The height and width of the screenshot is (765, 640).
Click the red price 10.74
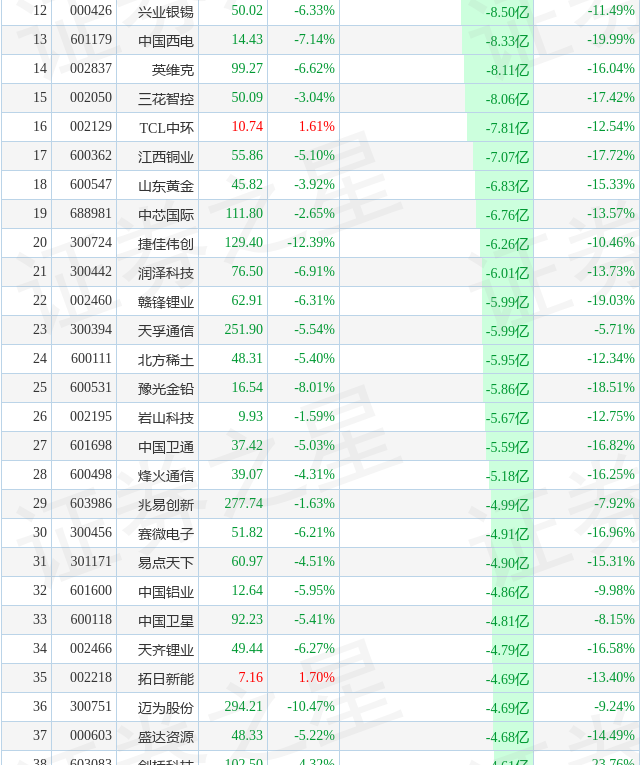tap(247, 127)
